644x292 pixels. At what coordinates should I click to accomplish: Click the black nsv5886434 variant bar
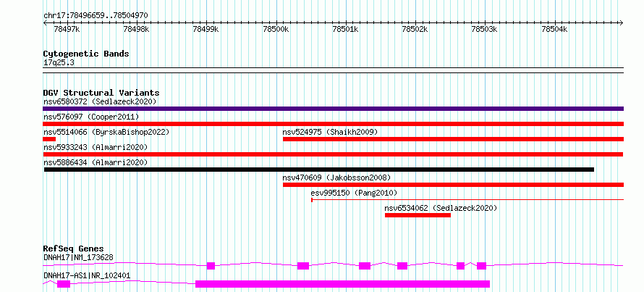[x=319, y=170]
